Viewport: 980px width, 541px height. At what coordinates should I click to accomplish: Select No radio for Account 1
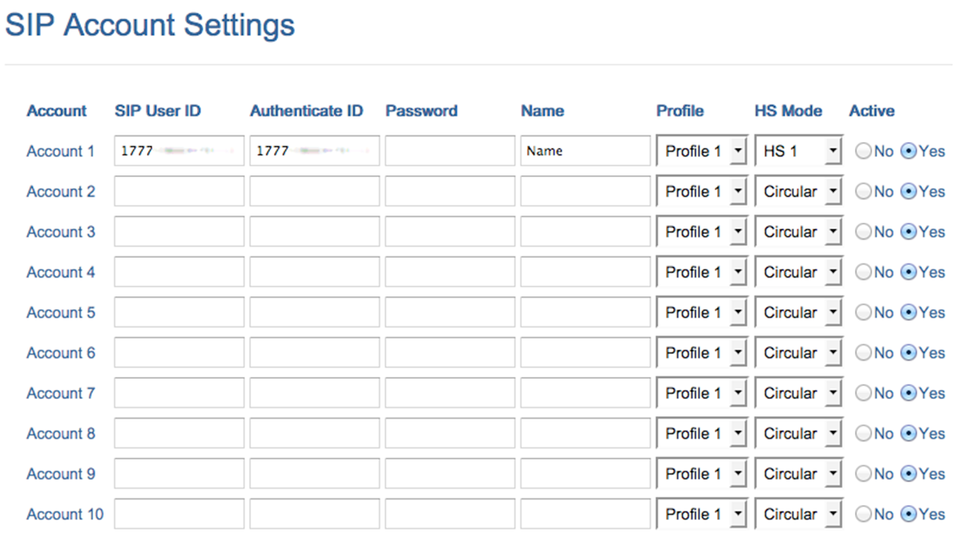pyautogui.click(x=862, y=152)
